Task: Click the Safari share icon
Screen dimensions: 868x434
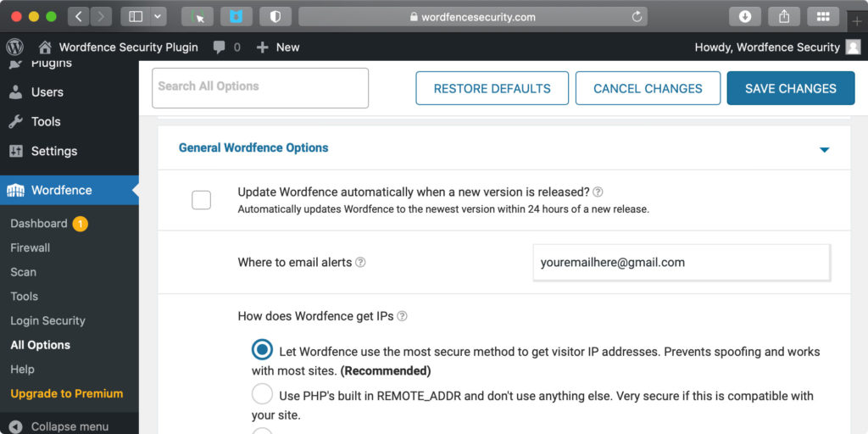Action: tap(784, 17)
